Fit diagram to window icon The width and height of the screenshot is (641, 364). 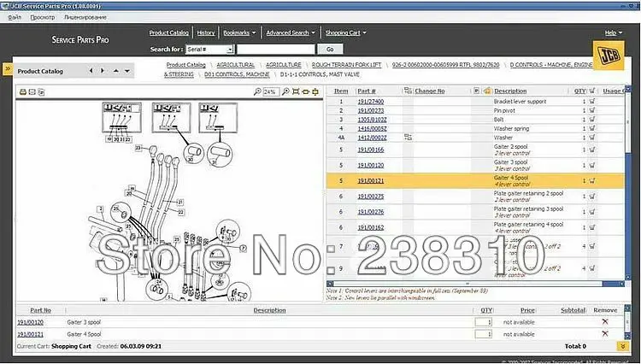tap(296, 91)
